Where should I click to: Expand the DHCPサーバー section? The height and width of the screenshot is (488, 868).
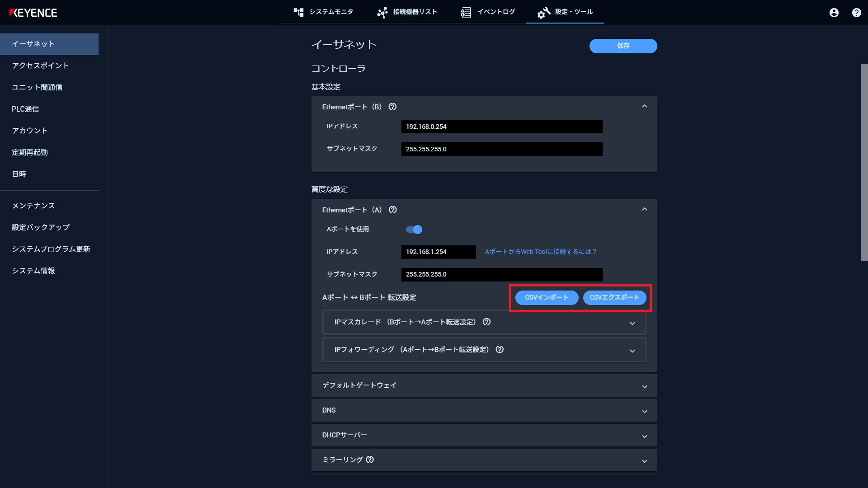tap(484, 435)
